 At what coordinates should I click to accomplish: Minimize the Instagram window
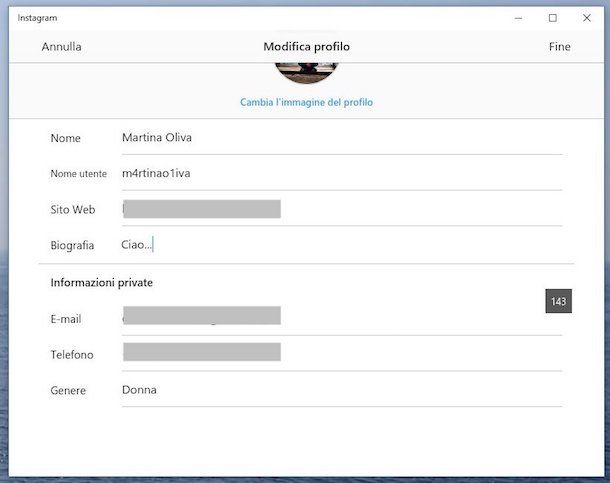click(x=519, y=17)
